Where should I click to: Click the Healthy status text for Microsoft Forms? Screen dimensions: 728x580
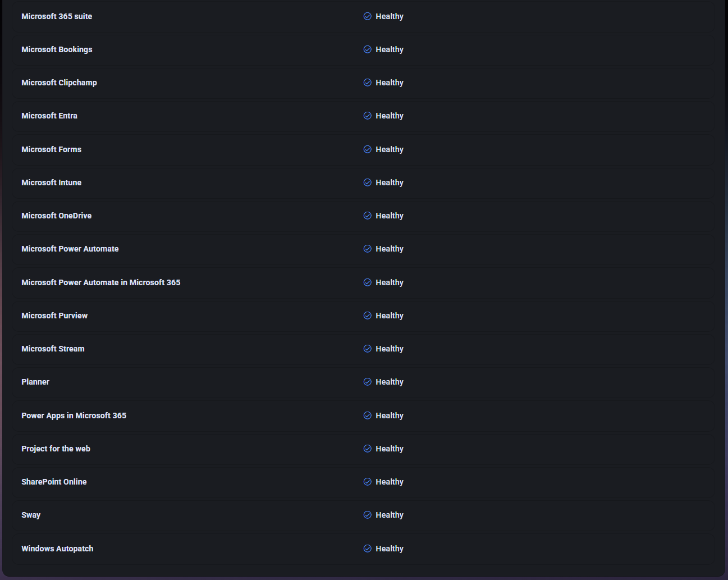[390, 149]
